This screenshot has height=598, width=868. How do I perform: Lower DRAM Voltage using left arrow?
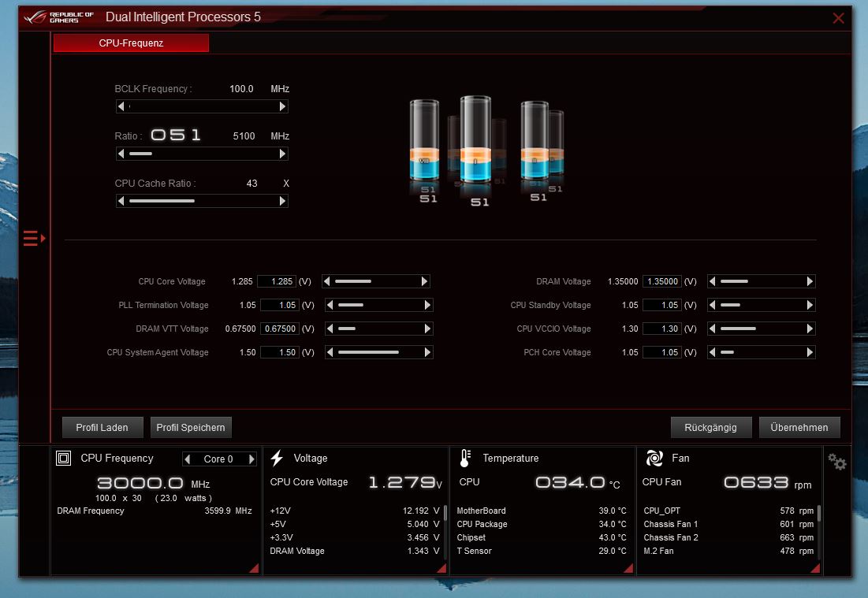coord(713,281)
